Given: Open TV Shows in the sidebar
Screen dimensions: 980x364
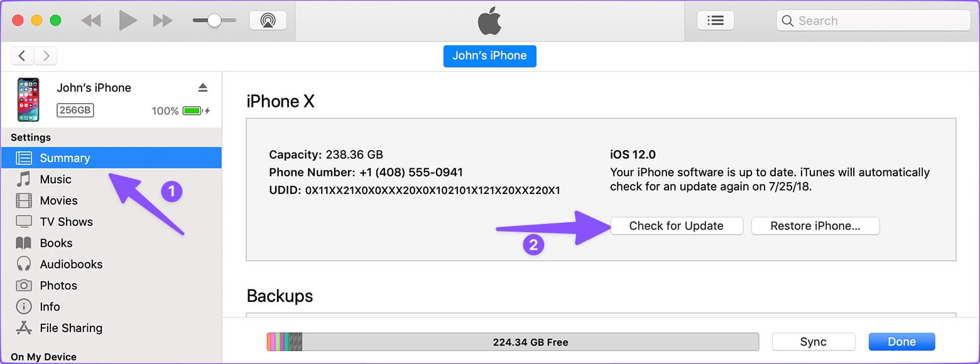Looking at the screenshot, I should pyautogui.click(x=111, y=222).
